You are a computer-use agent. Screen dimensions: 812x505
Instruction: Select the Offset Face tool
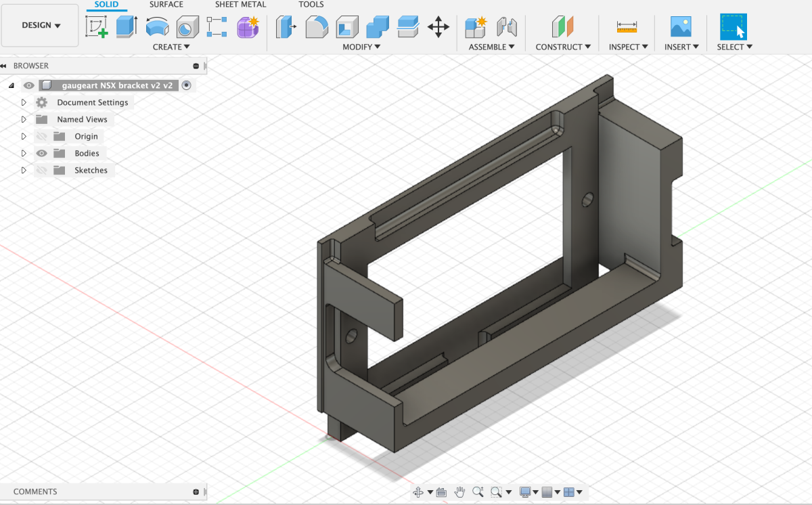(x=409, y=27)
